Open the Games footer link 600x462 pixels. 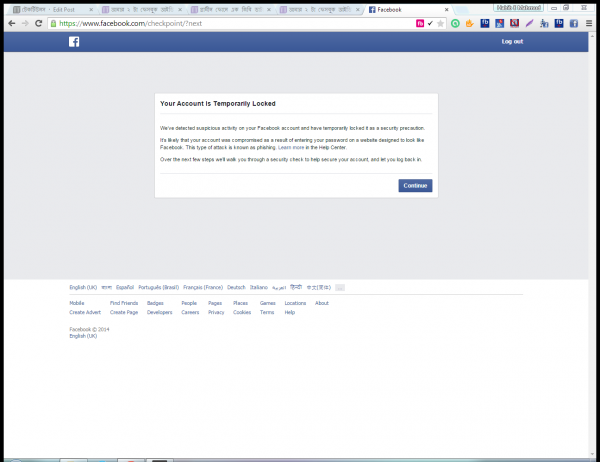[267, 303]
